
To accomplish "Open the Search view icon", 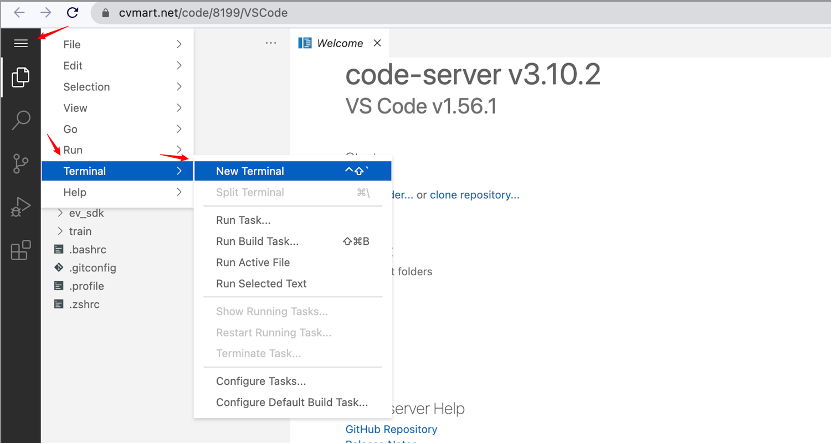I will click(x=20, y=121).
